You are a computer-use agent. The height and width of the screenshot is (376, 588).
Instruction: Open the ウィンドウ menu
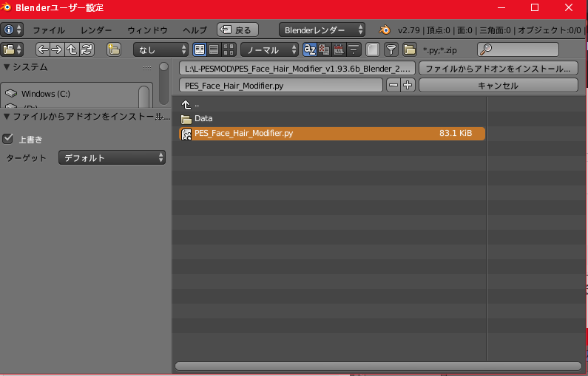[147, 30]
